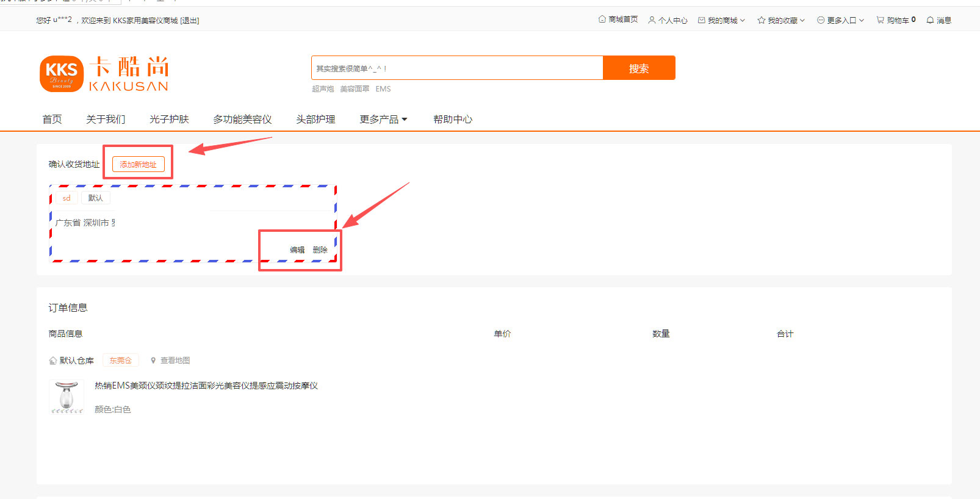The height and width of the screenshot is (499, 980).
Task: Click the KKS Kakusan logo
Action: (104, 74)
